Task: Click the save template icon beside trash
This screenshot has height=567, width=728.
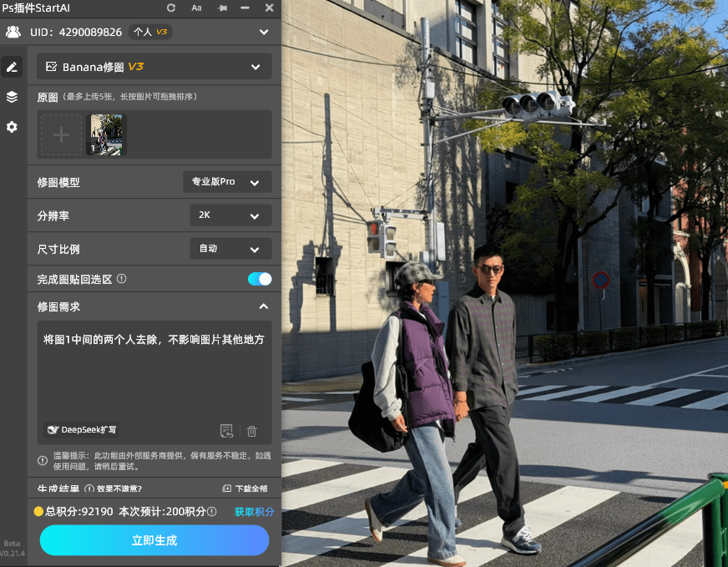Action: pyautogui.click(x=226, y=430)
